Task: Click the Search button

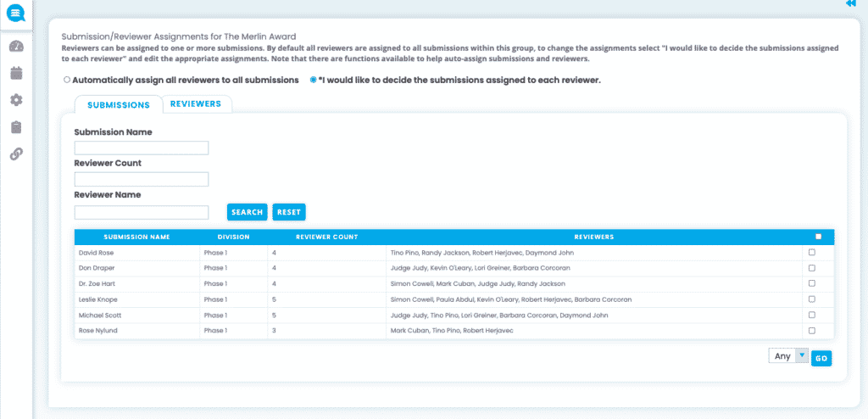Action: [247, 212]
